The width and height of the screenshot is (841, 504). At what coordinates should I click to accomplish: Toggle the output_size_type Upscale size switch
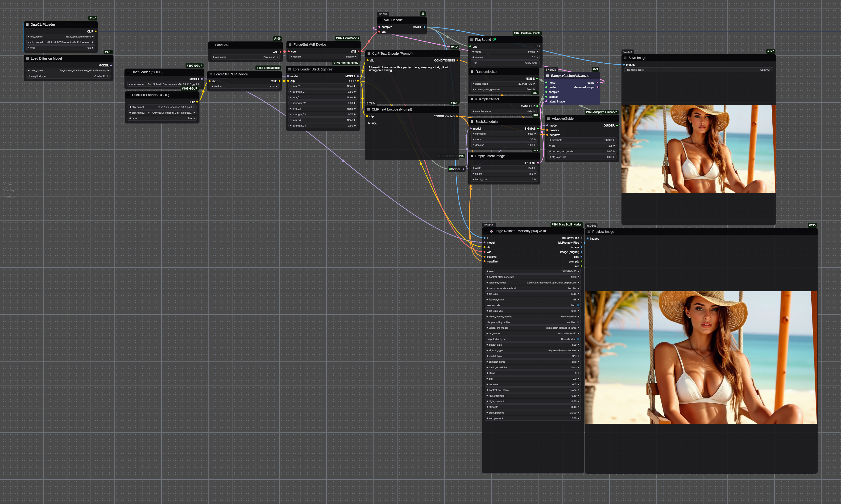578,339
